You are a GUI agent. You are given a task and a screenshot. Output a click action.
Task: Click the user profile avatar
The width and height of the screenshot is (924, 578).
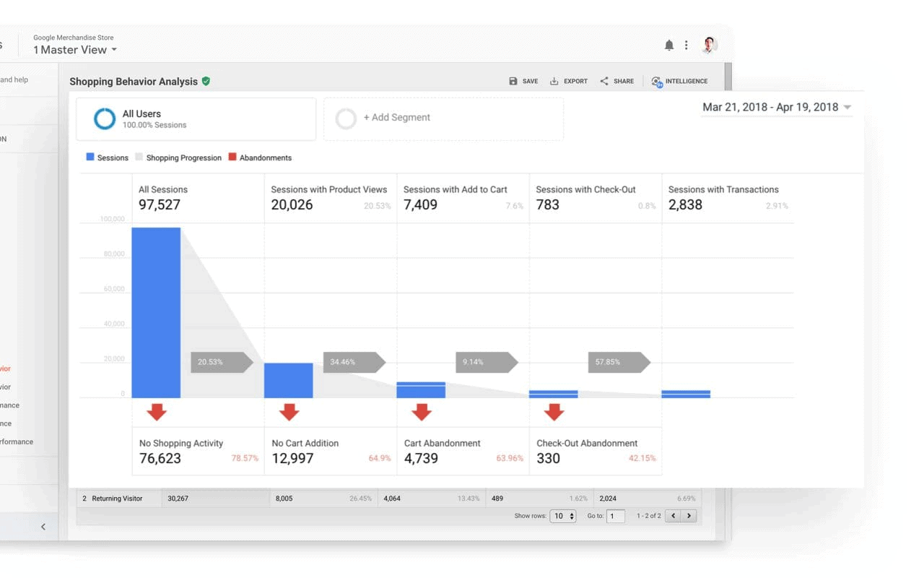pyautogui.click(x=710, y=45)
